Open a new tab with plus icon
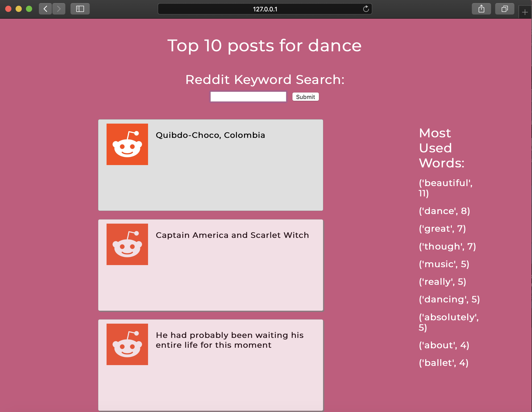Screen dimensions: 532x412 [525, 12]
